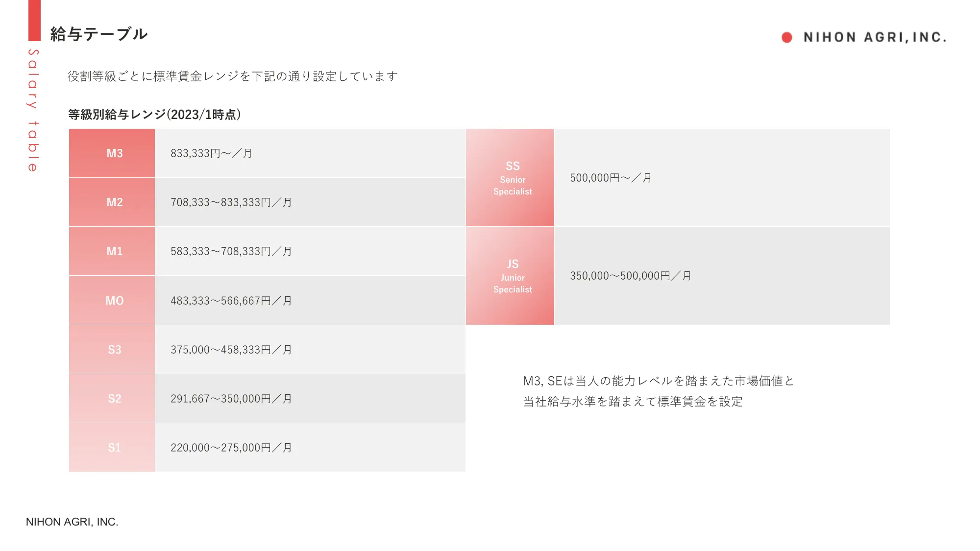Screen dimensions: 980x551
Task: Click the JS Junior Specialist block
Action: click(510, 276)
